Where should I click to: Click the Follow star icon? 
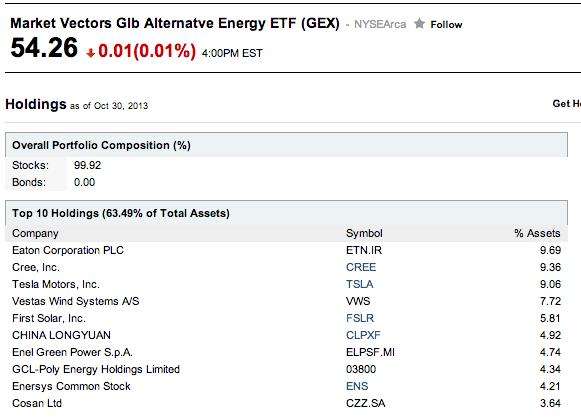pyautogui.click(x=419, y=24)
